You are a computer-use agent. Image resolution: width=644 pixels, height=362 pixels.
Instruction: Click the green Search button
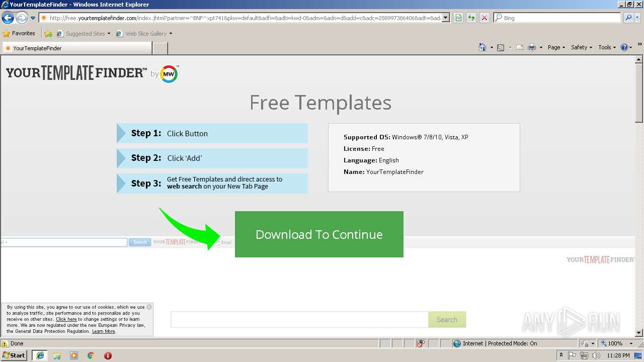(447, 319)
